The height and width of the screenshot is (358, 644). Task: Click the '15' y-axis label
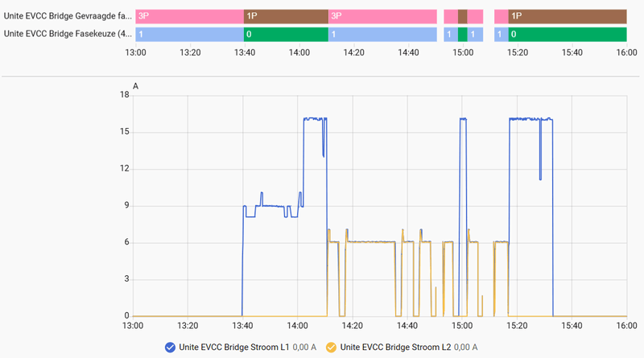(125, 132)
